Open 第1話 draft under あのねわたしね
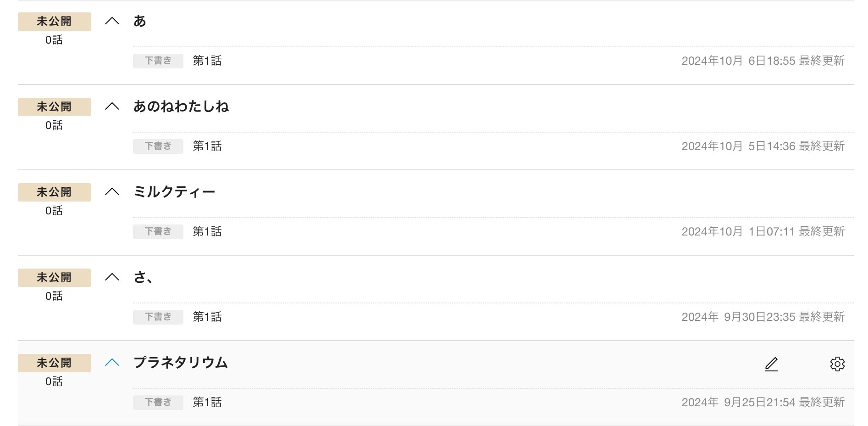This screenshot has width=868, height=426. pyautogui.click(x=207, y=146)
